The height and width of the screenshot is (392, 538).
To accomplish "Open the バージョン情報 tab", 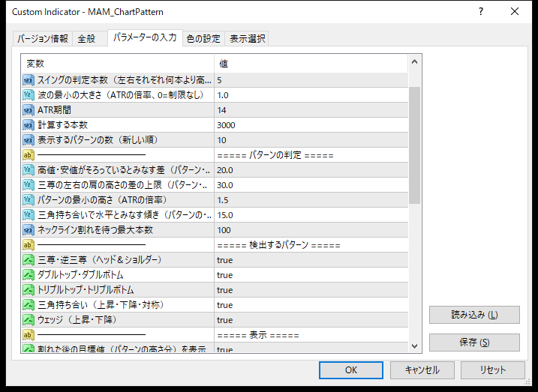I will (x=43, y=39).
